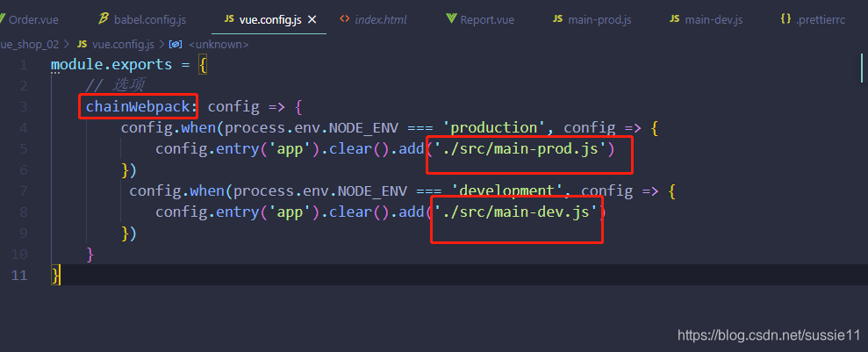868x352 pixels.
Task: Switch to the main-dev.js tab
Action: click(x=714, y=20)
